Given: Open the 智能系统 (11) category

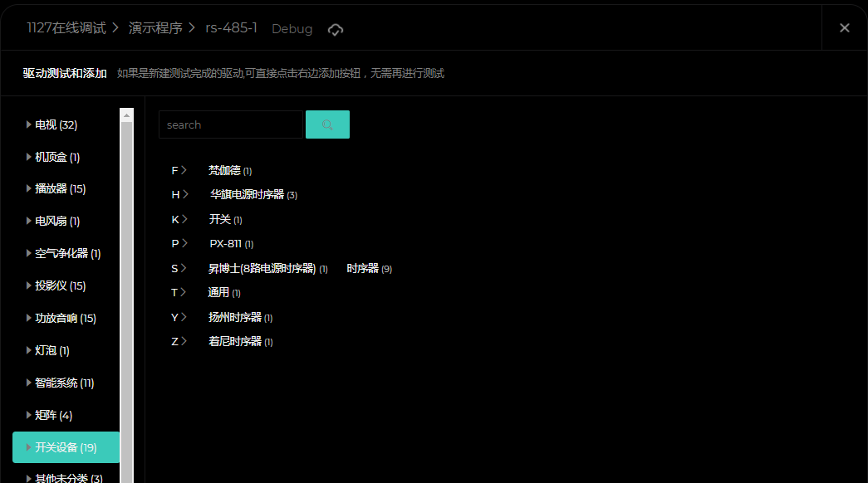Looking at the screenshot, I should point(64,383).
